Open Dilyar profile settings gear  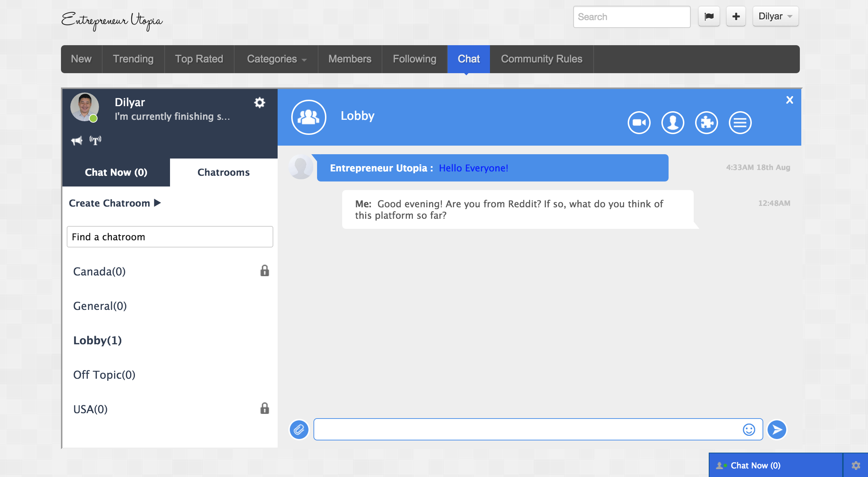point(259,103)
